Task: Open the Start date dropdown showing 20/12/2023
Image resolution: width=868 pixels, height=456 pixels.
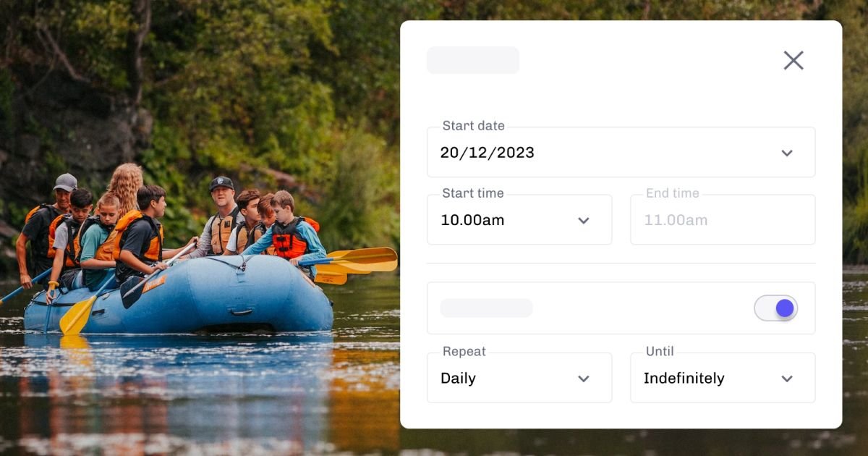Action: [608, 153]
